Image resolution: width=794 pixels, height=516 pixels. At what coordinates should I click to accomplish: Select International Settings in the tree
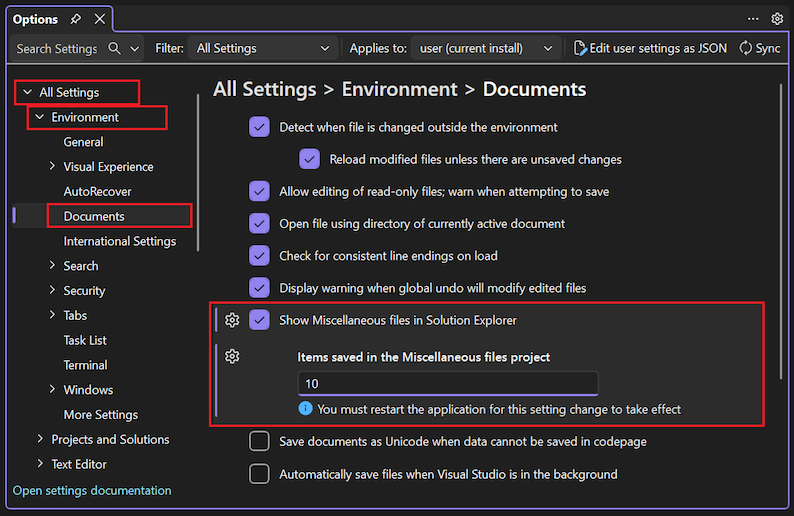pos(119,241)
